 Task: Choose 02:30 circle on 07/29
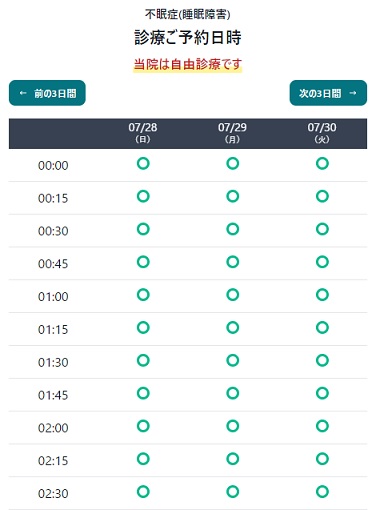[233, 492]
